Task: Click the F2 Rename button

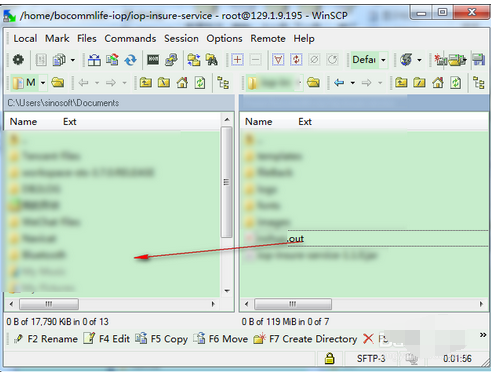Action: pos(45,339)
